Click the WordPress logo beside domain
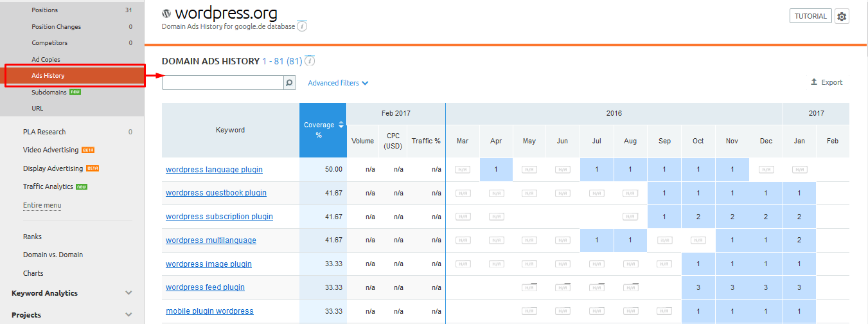The height and width of the screenshot is (324, 868). (x=166, y=13)
